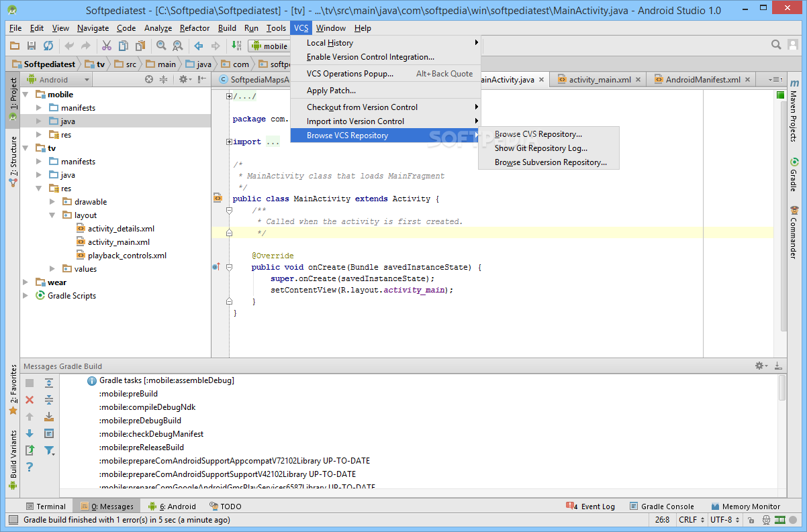807x532 pixels.
Task: Switch to the activity_main.xml editor tab
Action: click(x=597, y=79)
